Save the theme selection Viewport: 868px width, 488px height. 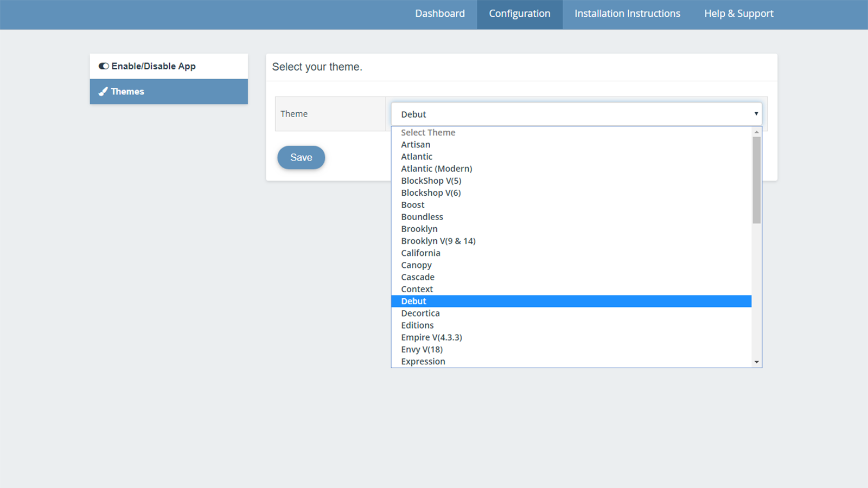[x=301, y=158]
